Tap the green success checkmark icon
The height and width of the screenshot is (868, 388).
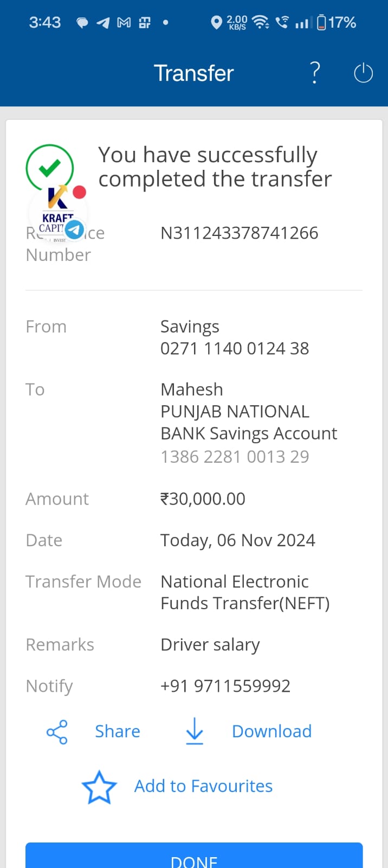click(x=49, y=168)
